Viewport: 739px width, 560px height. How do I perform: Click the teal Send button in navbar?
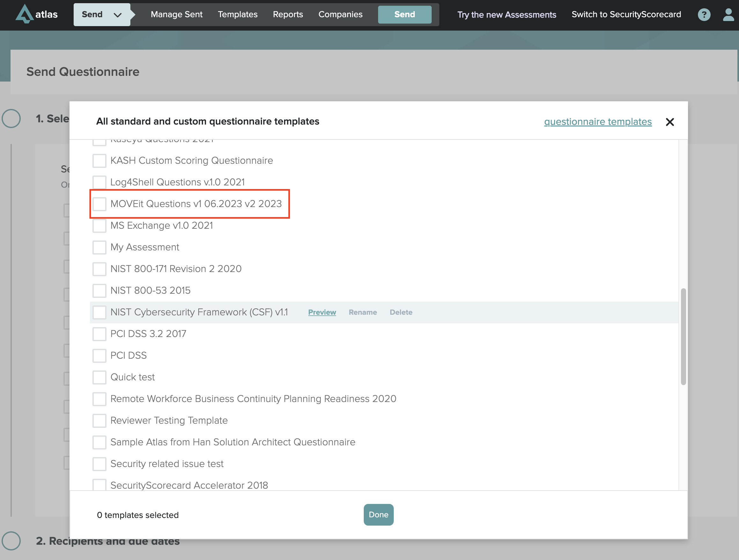[405, 14]
